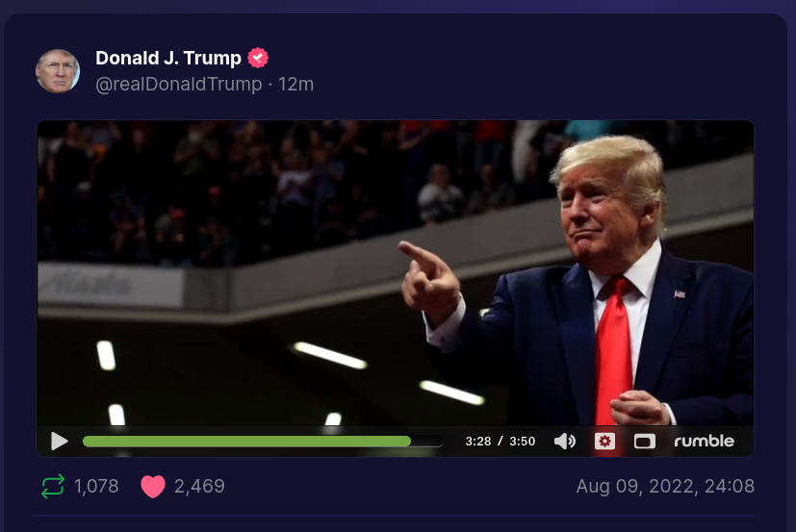Seek within the green filled progress bar
Image resolution: width=796 pixels, height=532 pixels.
[246, 442]
